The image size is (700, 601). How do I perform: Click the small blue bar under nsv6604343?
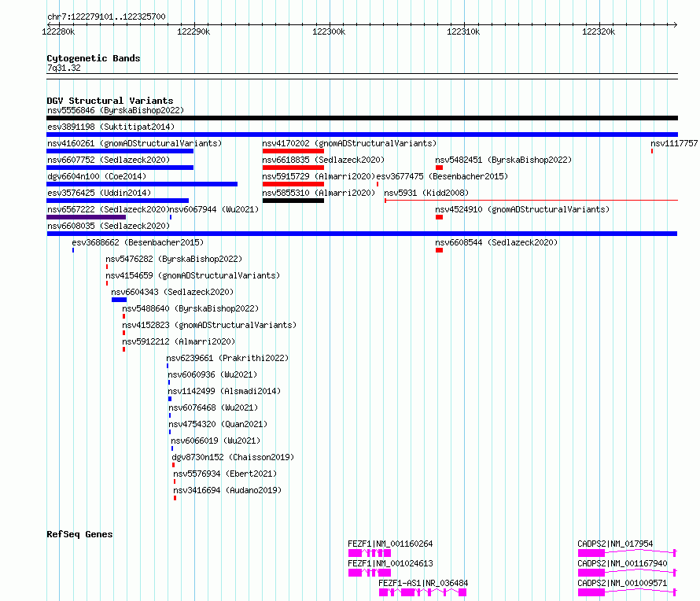click(120, 300)
